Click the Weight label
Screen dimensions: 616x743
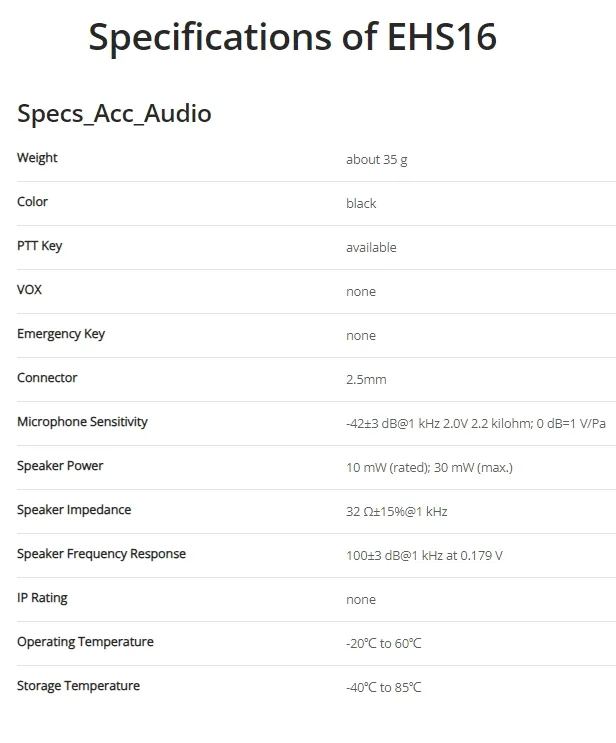click(x=37, y=158)
